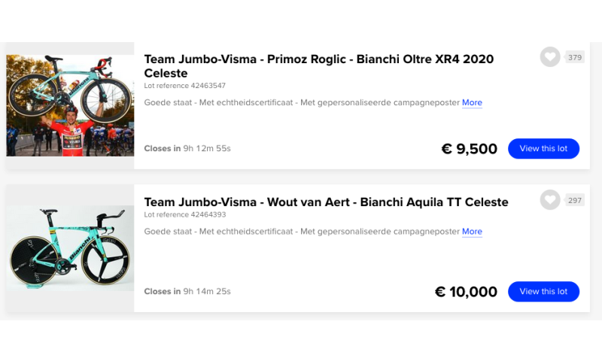Expand More on the Primoz Roglic lot description
602x364 pixels.
click(472, 102)
